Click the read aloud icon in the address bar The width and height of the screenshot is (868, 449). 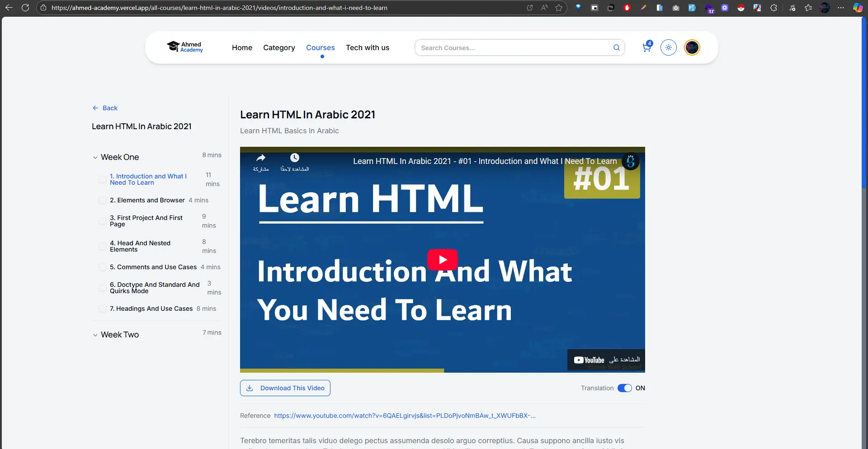(x=544, y=8)
